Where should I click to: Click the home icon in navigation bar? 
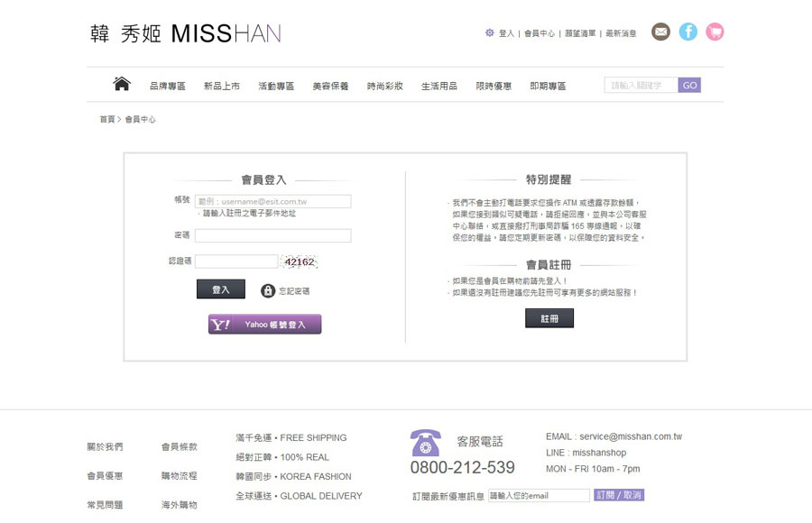(x=122, y=83)
